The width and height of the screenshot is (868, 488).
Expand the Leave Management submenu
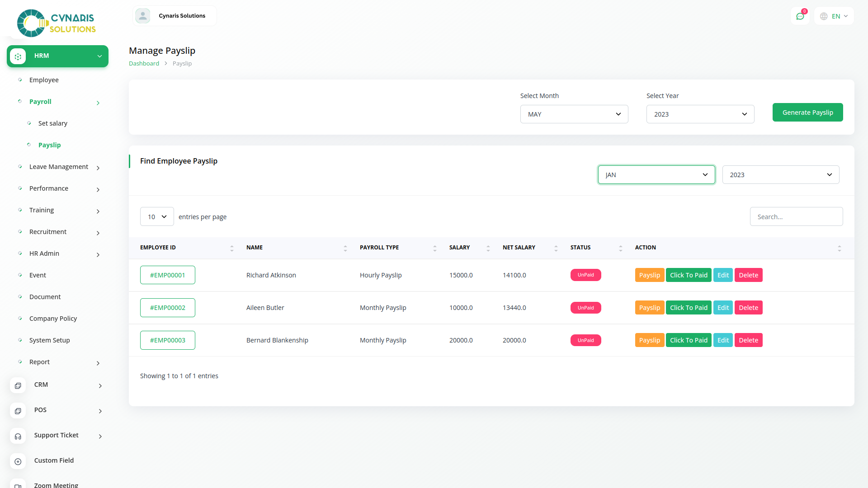click(x=59, y=167)
